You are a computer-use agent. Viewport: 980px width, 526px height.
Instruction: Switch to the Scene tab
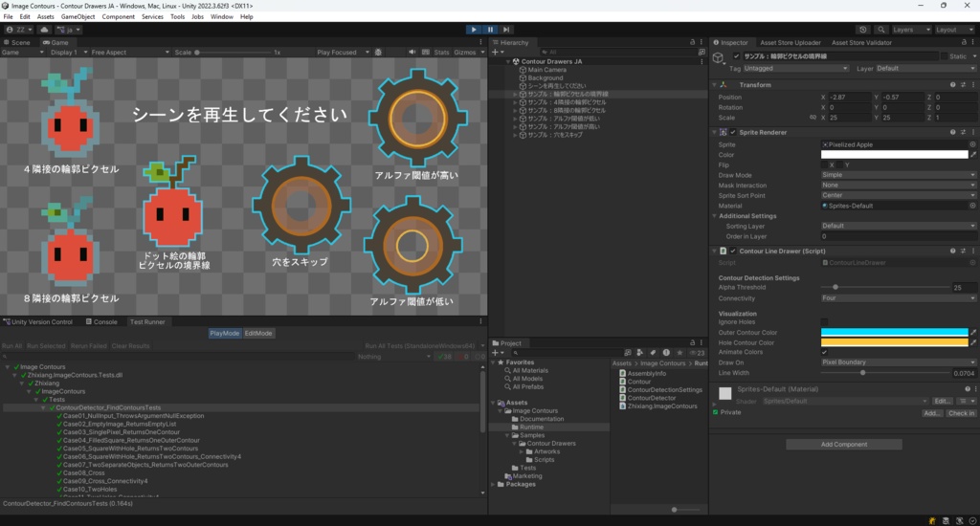click(x=17, y=42)
